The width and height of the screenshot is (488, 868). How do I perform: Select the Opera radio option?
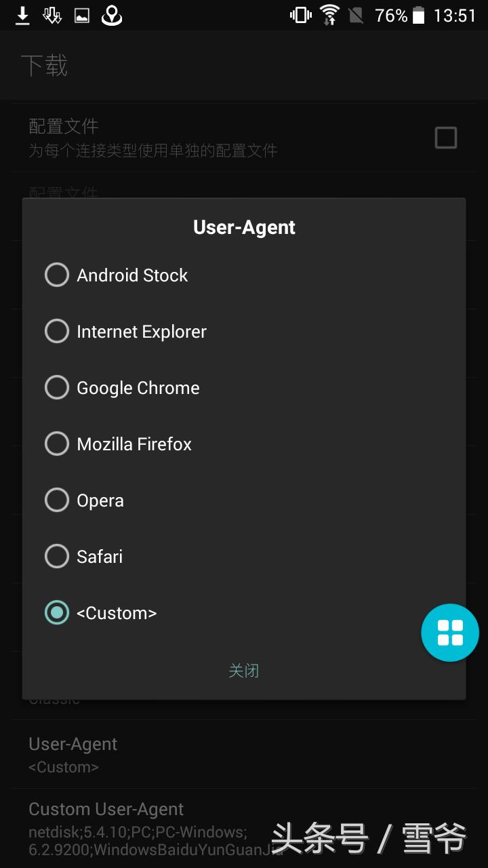tap(57, 500)
